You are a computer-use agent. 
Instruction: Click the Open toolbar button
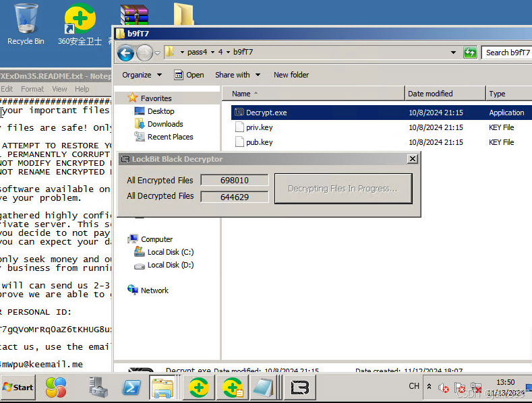189,75
